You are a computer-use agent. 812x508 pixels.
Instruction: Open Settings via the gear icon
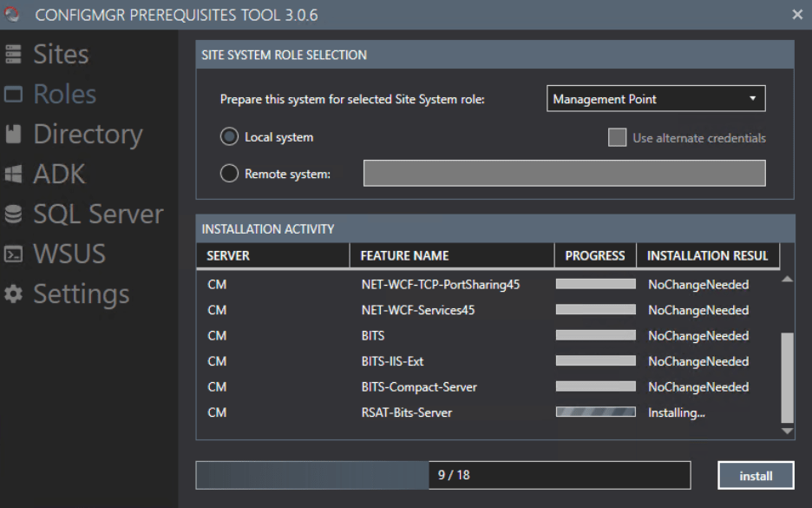point(12,294)
